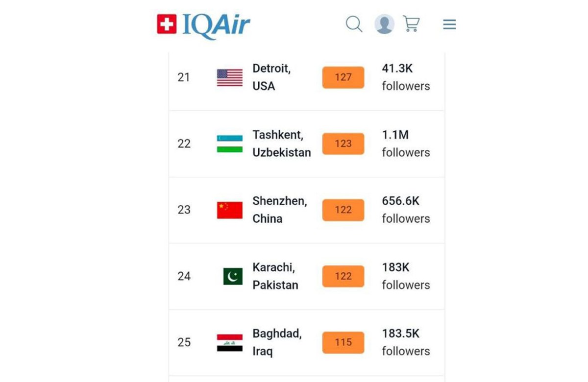Open Karachi, Pakistan air quality page

[275, 276]
